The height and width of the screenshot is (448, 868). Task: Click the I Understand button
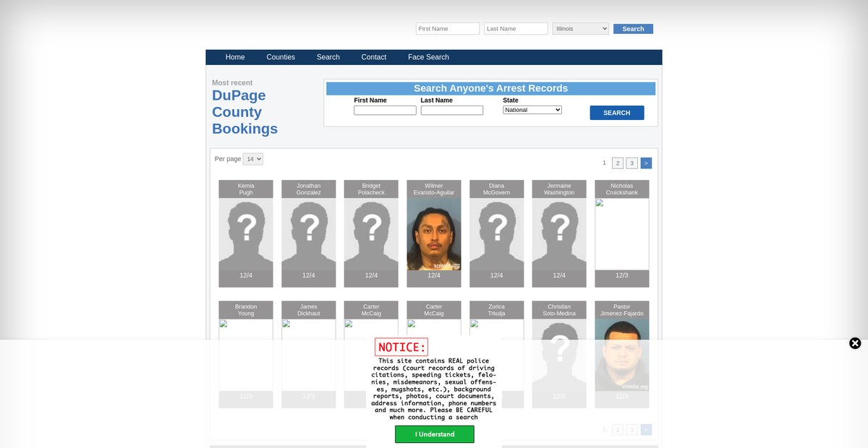tap(435, 434)
